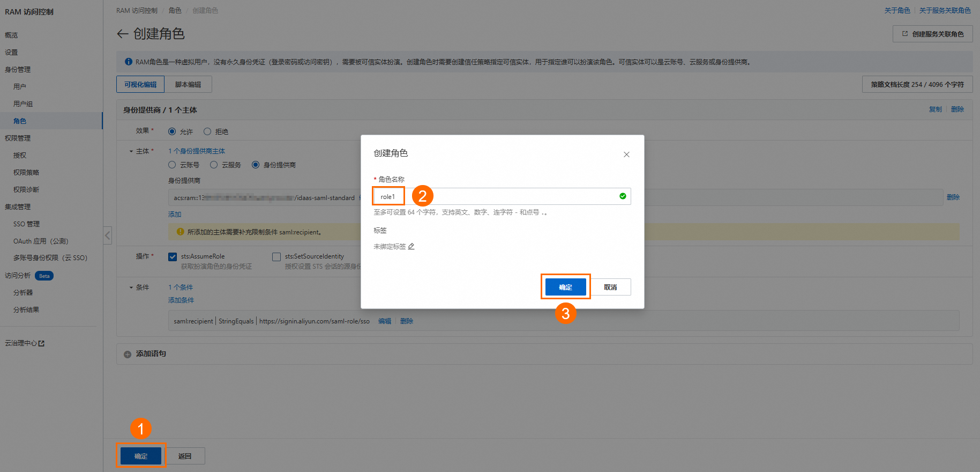Click the 角色名称 input field
The height and width of the screenshot is (472, 980).
[502, 196]
